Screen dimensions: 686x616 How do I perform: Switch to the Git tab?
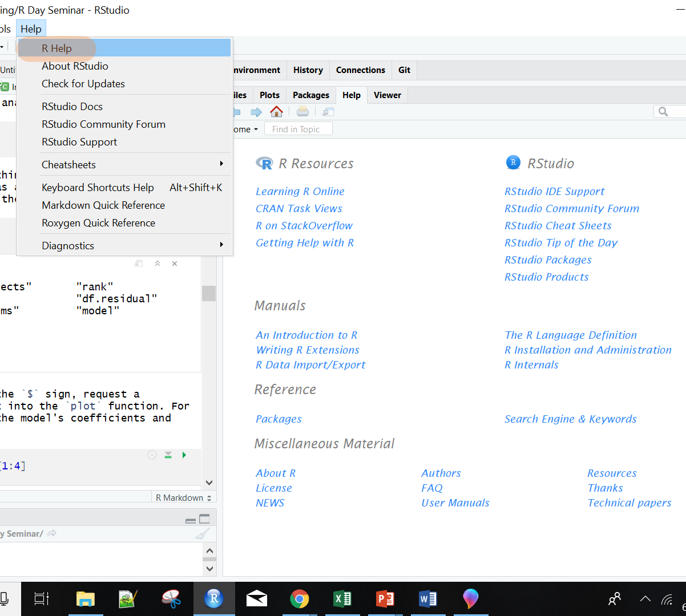pyautogui.click(x=405, y=70)
